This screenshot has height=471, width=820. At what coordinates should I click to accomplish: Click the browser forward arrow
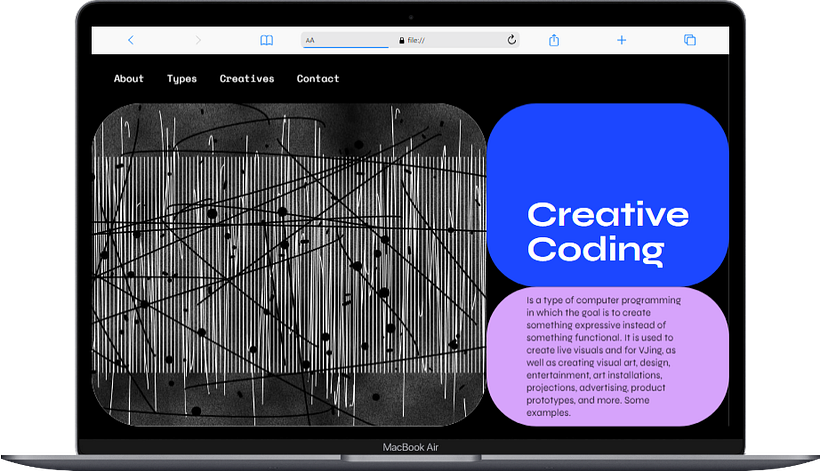coord(198,40)
